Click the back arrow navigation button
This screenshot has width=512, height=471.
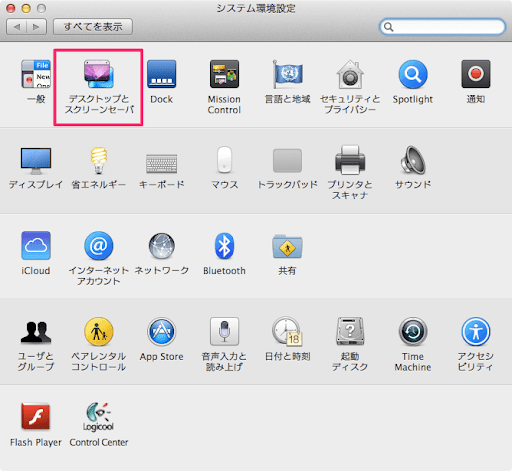click(x=17, y=27)
